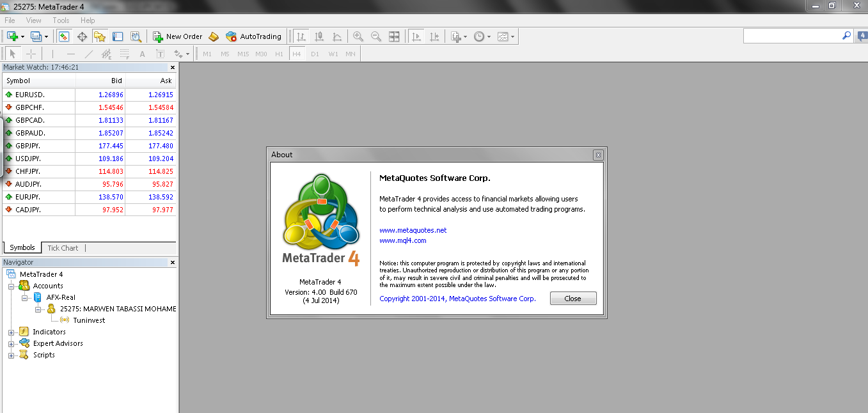Select the M15 timeframe button
The width and height of the screenshot is (868, 413).
243,54
